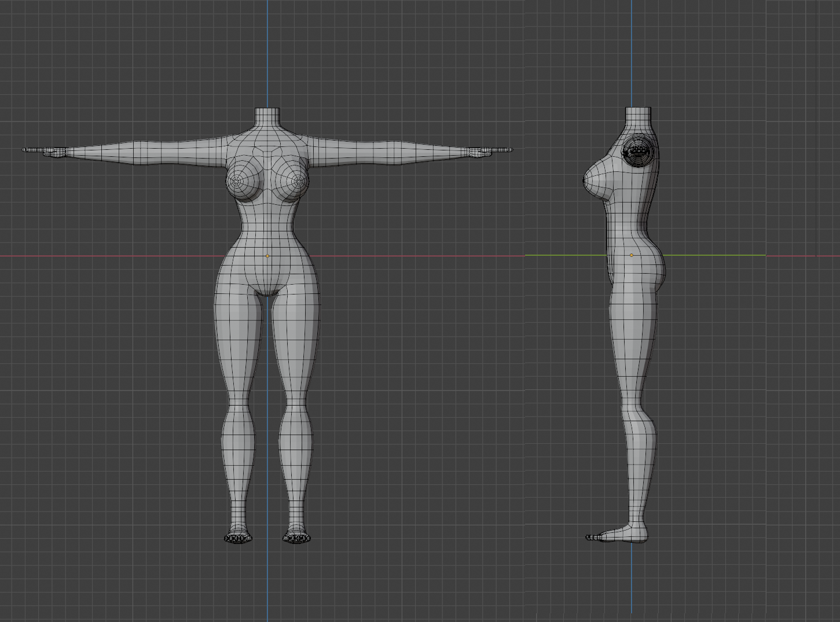
Task: Click the neck of the side-view model
Action: tap(638, 116)
